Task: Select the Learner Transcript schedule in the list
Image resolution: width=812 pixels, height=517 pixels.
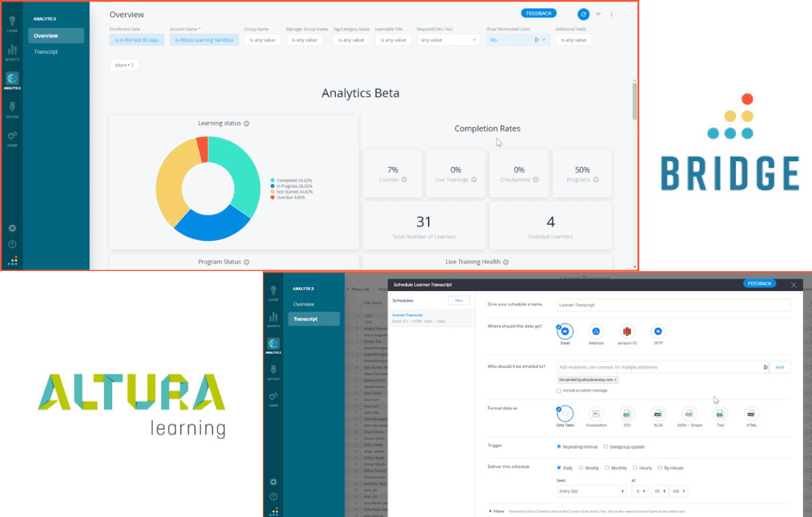Action: click(431, 318)
